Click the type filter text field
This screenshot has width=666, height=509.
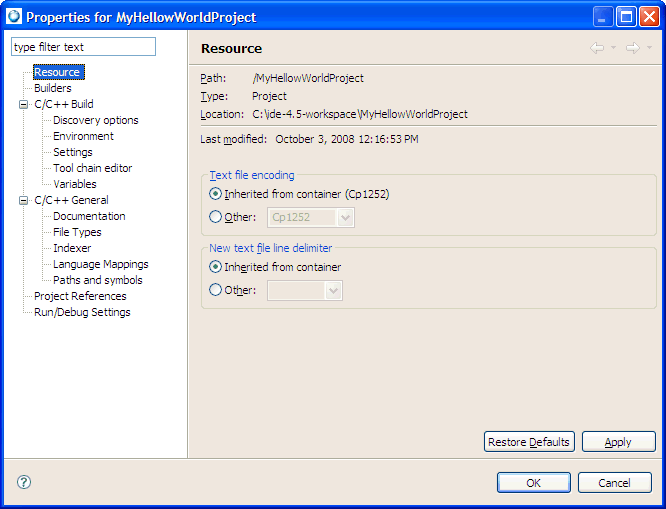[x=83, y=47]
